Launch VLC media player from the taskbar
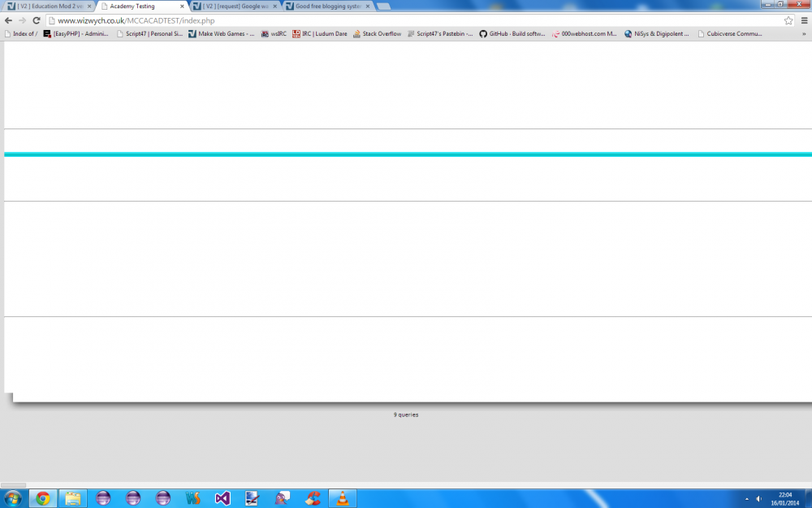The image size is (812, 508). [x=343, y=498]
